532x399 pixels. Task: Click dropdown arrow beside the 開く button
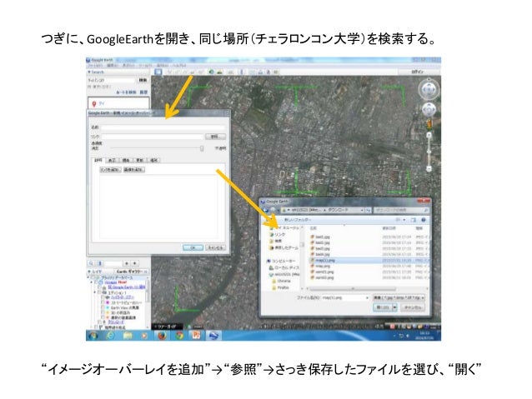pyautogui.click(x=394, y=308)
